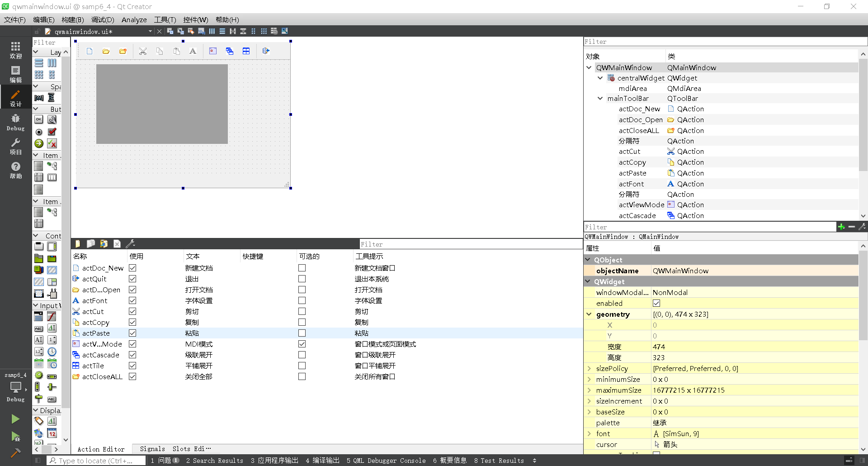Click the green plus to add dynamic property
868x466 pixels.
coord(841,227)
